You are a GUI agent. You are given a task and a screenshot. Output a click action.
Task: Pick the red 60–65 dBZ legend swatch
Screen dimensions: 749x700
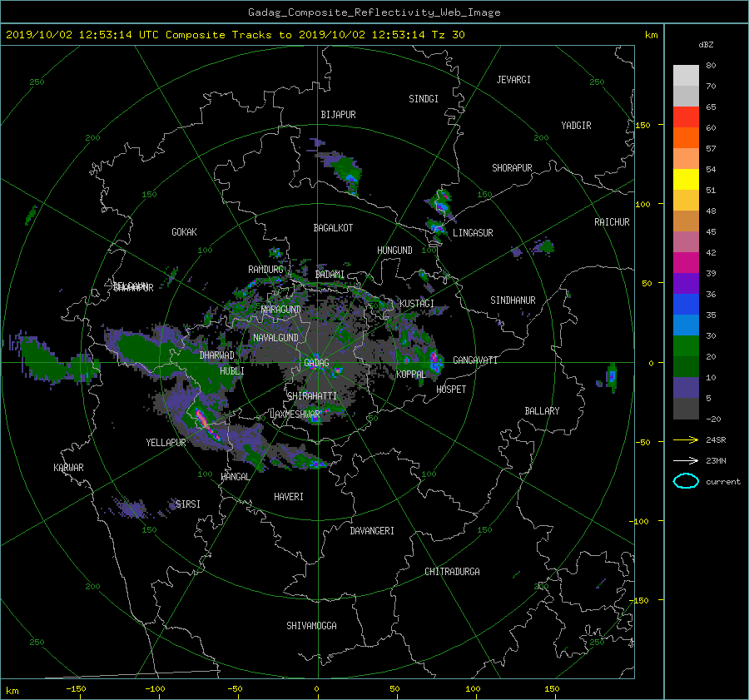[686, 117]
